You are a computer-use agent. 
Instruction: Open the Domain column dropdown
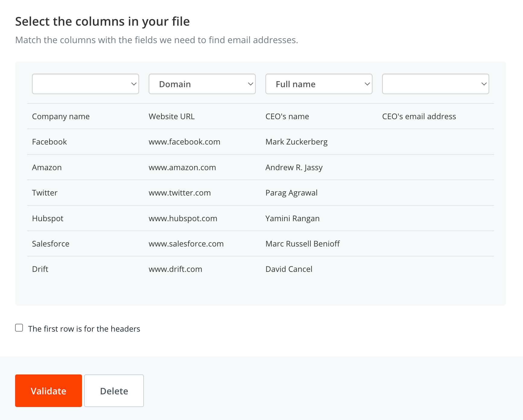coord(202,84)
